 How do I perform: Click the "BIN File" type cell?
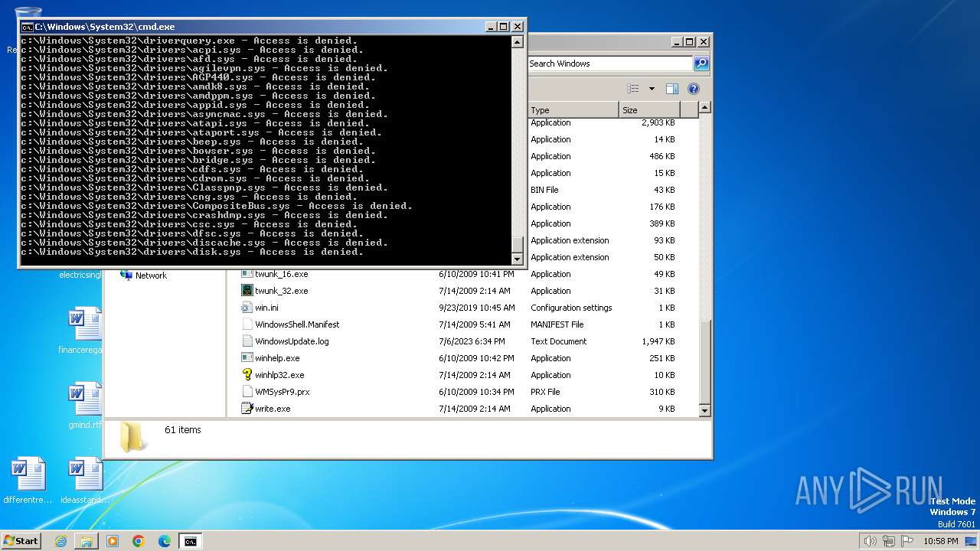coord(544,190)
